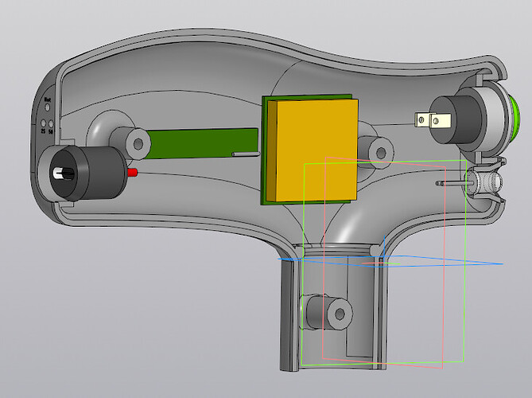Click the indicator hole above the 25 label
The image size is (532, 398).
coord(44,123)
